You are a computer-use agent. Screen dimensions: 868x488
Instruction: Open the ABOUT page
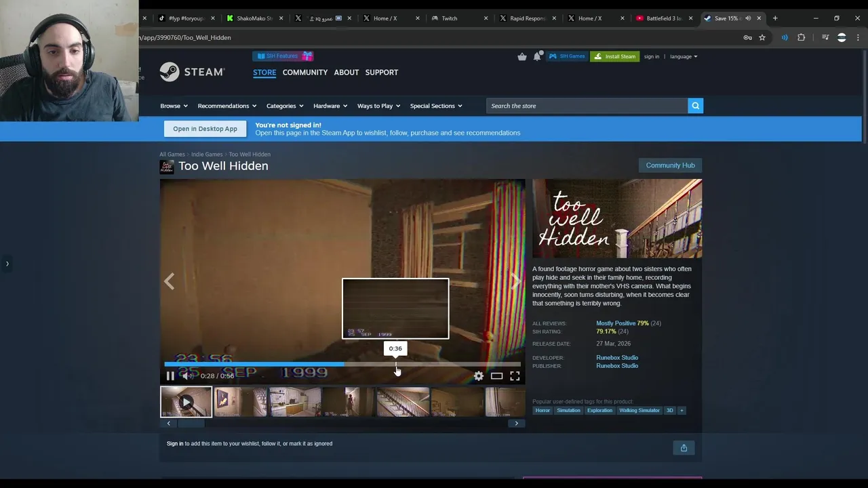pos(347,73)
